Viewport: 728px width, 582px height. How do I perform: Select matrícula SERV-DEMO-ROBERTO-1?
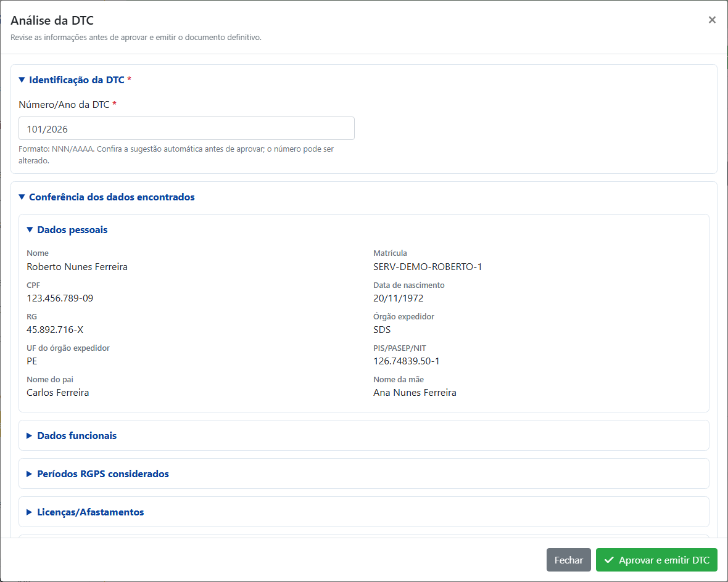point(428,267)
